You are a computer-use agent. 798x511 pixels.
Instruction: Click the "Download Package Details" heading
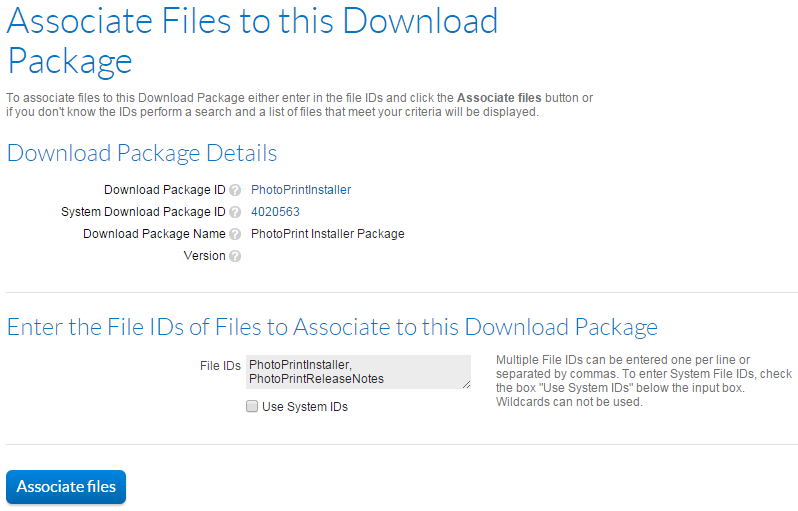click(x=142, y=153)
